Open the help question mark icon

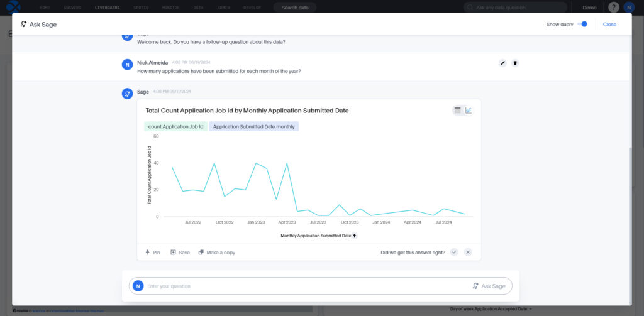613,8
